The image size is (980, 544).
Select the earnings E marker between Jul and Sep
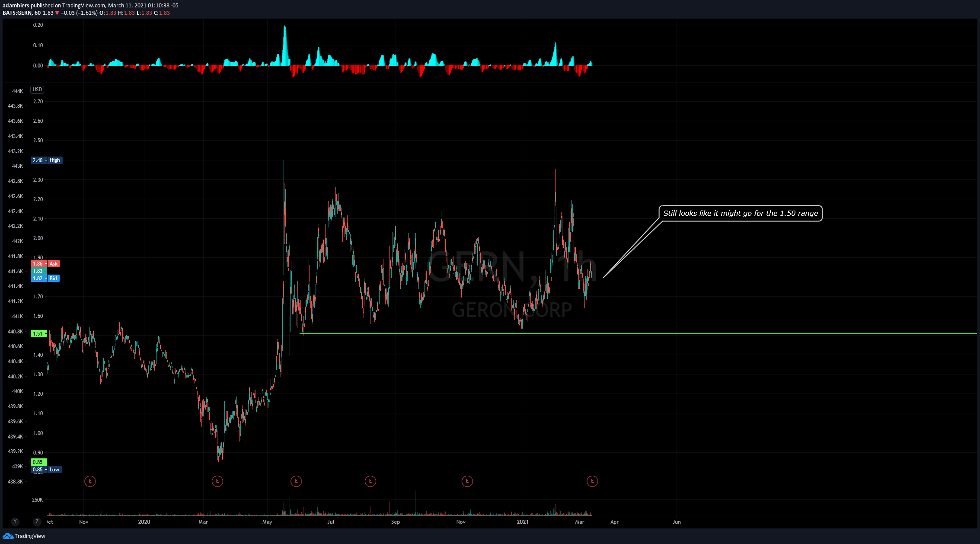[x=370, y=481]
